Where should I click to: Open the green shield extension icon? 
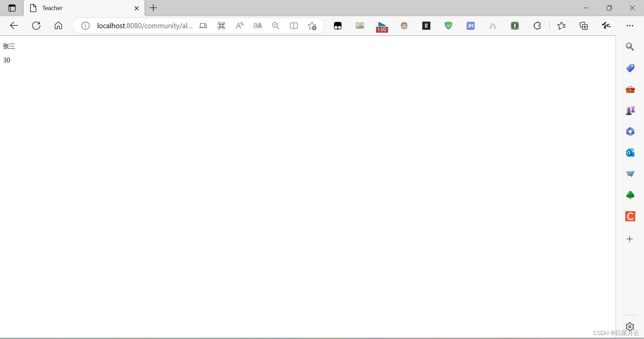coord(448,26)
